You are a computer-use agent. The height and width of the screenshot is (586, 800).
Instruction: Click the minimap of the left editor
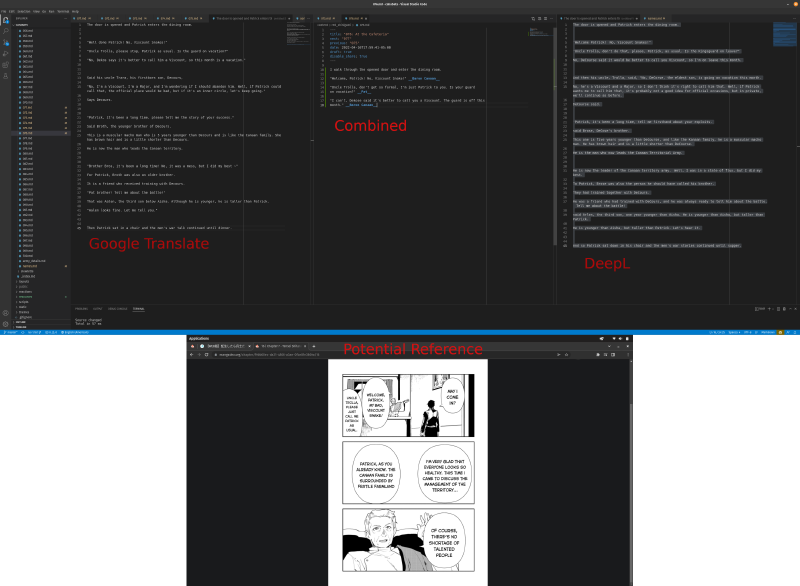pyautogui.click(x=298, y=36)
